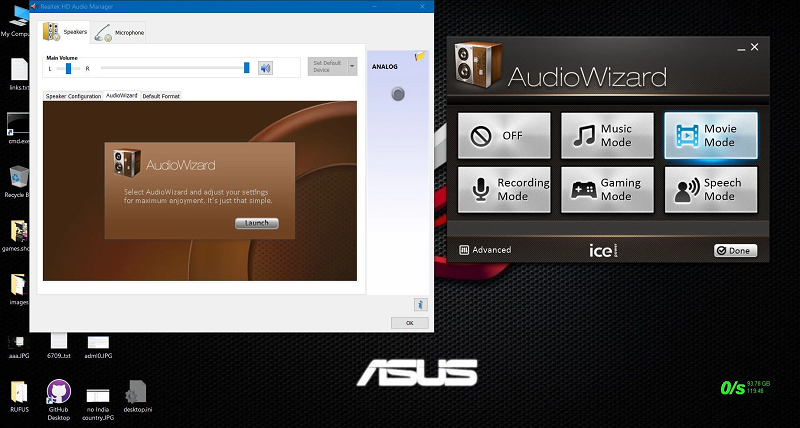Click the Launch button for AudioWizard

[257, 223]
